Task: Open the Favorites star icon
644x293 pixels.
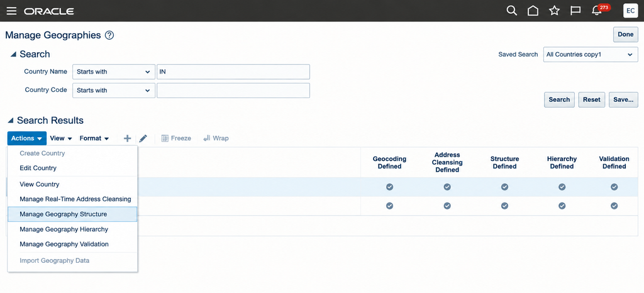Action: point(555,11)
